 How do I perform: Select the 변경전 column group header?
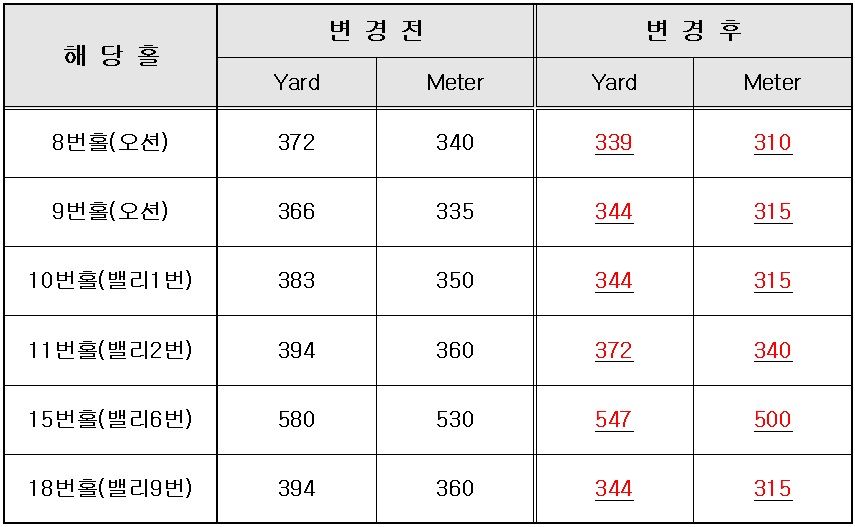pos(376,31)
